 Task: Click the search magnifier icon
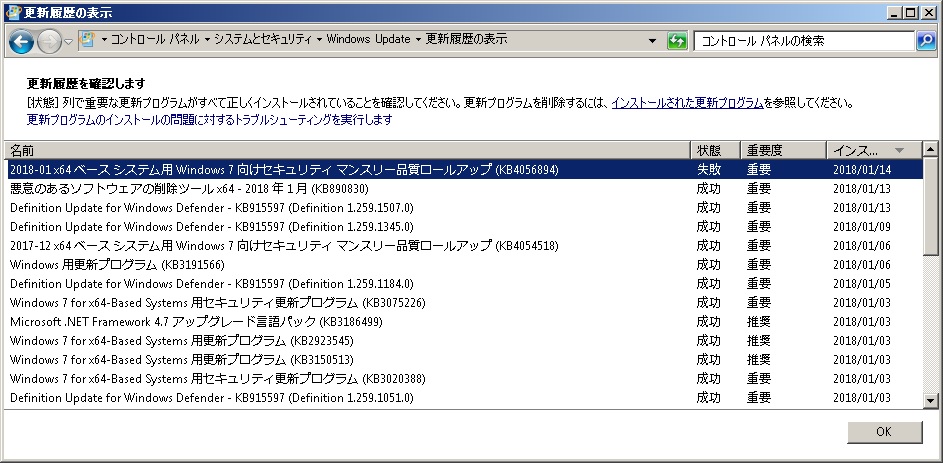924,41
